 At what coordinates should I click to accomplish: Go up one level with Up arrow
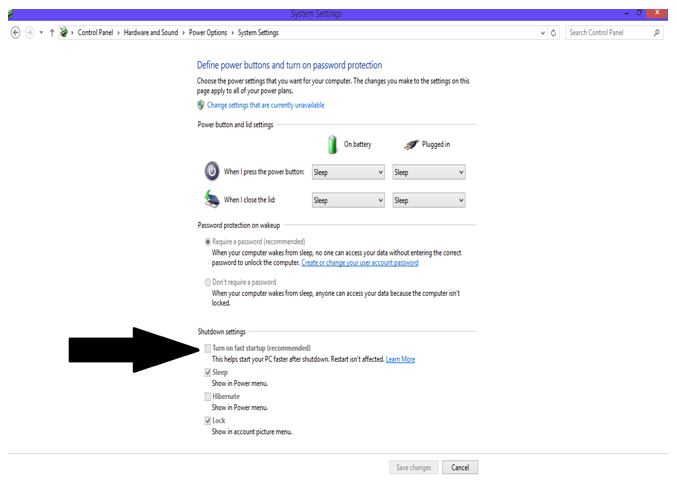tap(52, 32)
